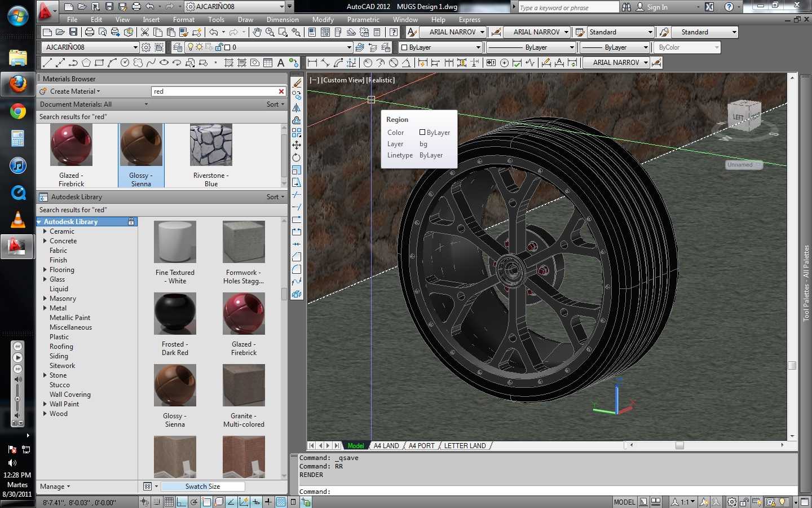This screenshot has height=508, width=812.
Task: Expand the Flooring library category
Action: tap(45, 270)
